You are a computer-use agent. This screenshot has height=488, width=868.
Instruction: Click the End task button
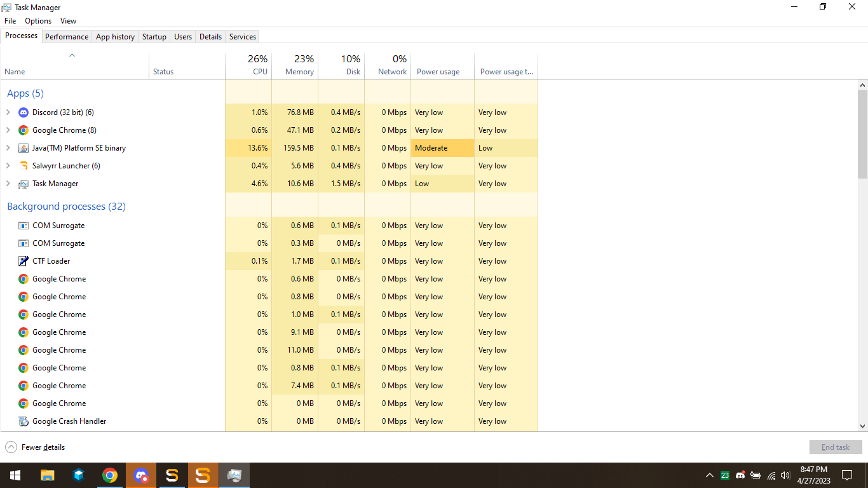[836, 447]
